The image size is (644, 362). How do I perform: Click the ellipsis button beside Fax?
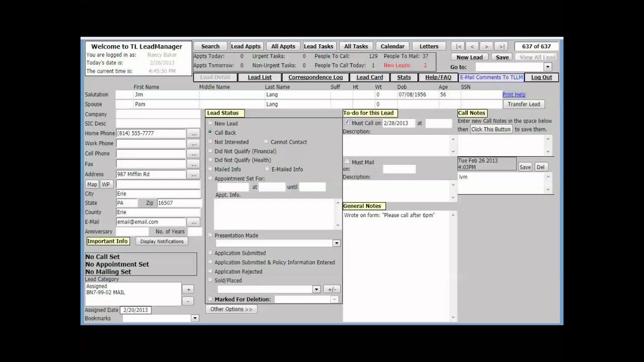pos(194,164)
